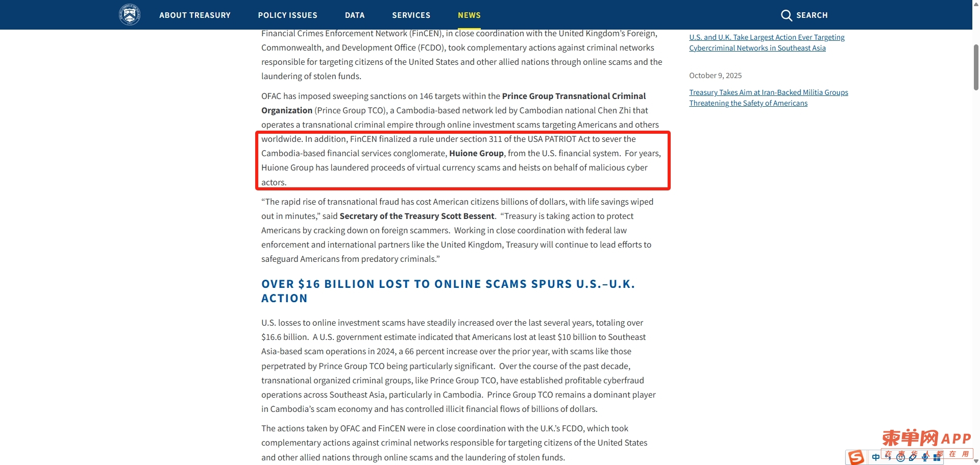Click the SEARCH button text
980x465 pixels.
pos(812,15)
